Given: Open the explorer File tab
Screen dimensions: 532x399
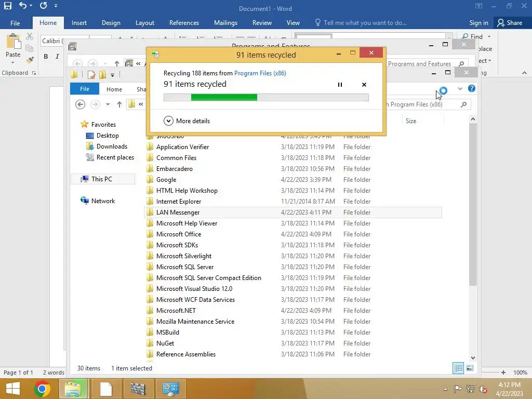Looking at the screenshot, I should (85, 89).
